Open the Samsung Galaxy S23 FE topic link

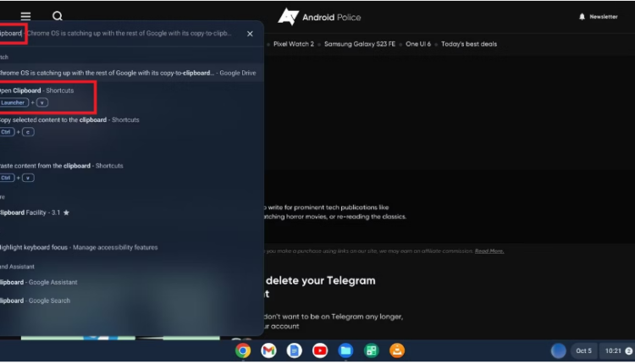(x=360, y=44)
